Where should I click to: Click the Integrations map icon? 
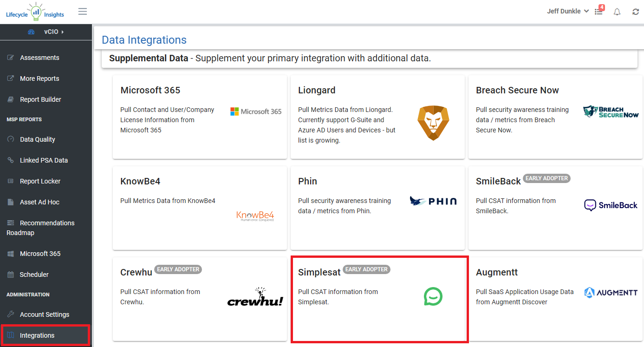pos(11,335)
